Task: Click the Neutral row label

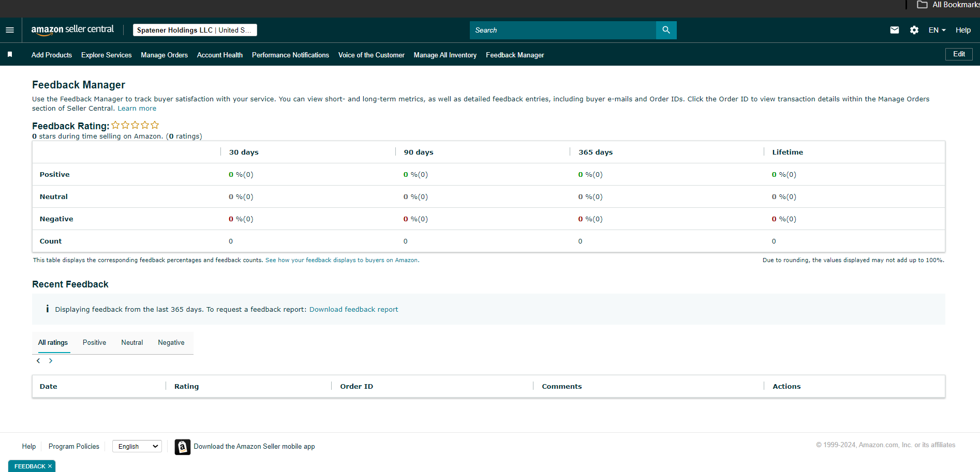Action: pyautogui.click(x=54, y=197)
